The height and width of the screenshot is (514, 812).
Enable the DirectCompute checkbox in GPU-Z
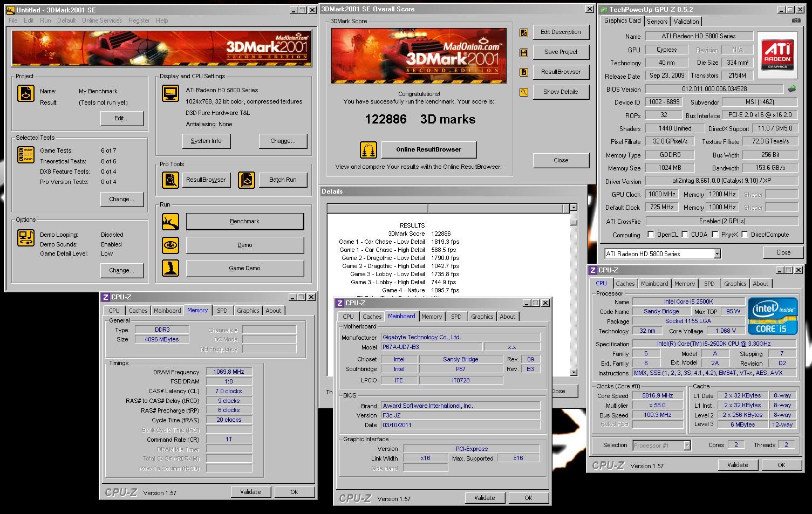click(745, 235)
